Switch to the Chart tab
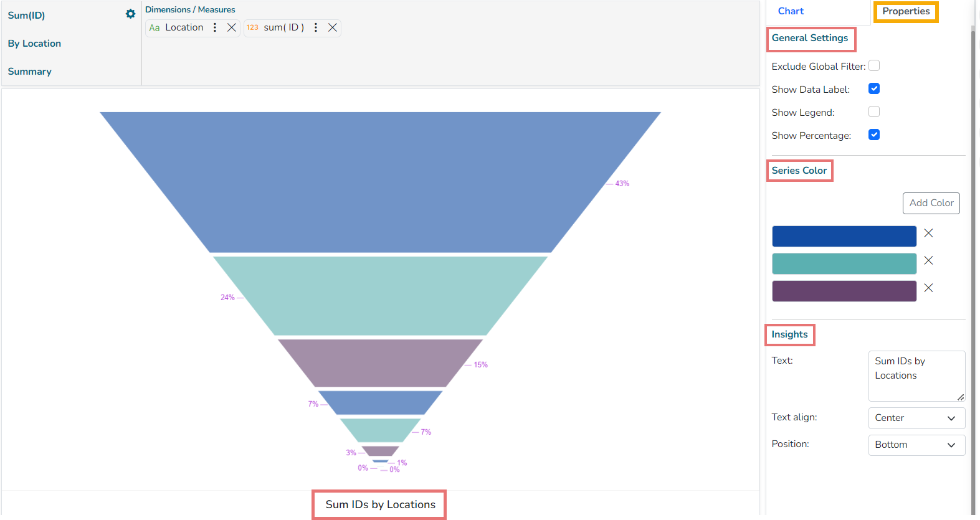This screenshot has width=980, height=520. click(791, 11)
